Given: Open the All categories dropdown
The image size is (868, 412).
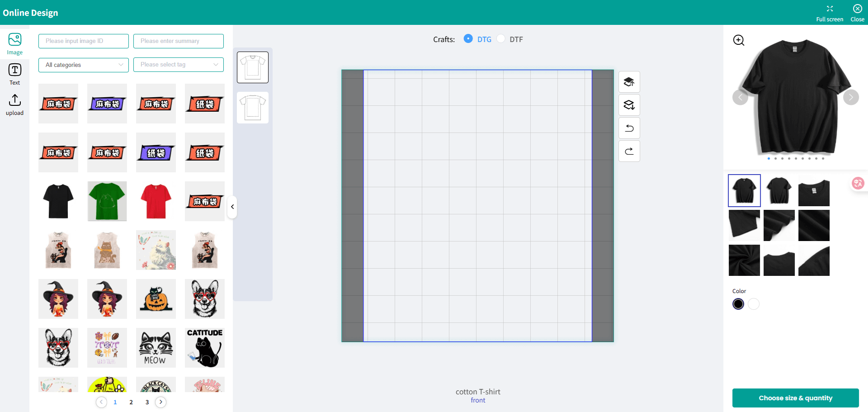Looking at the screenshot, I should (x=84, y=65).
